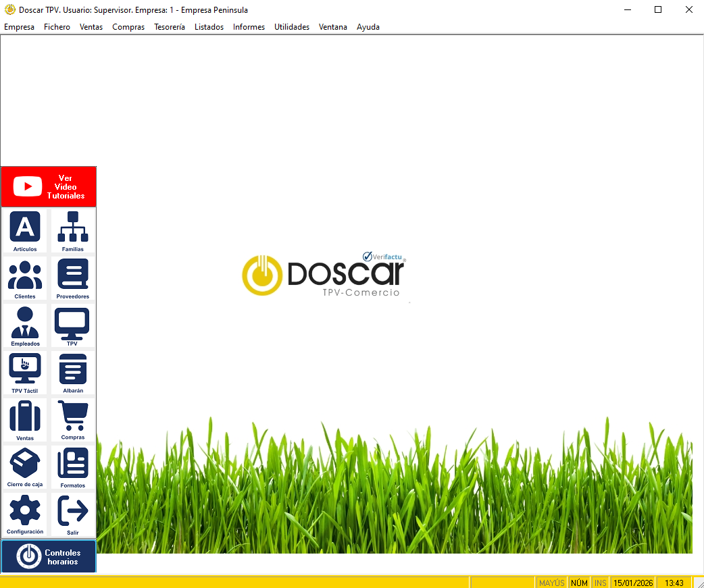704x588 pixels.
Task: Open the Albarán document icon
Action: 73,370
